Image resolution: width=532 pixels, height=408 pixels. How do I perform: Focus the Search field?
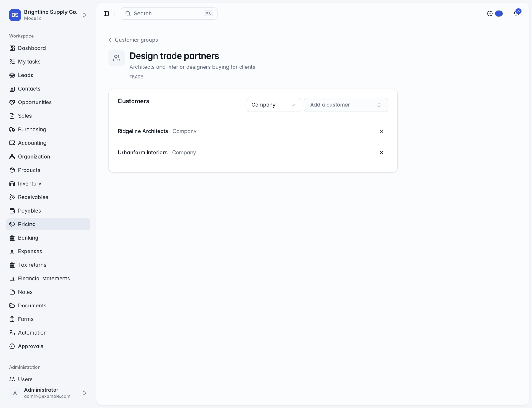tap(169, 13)
